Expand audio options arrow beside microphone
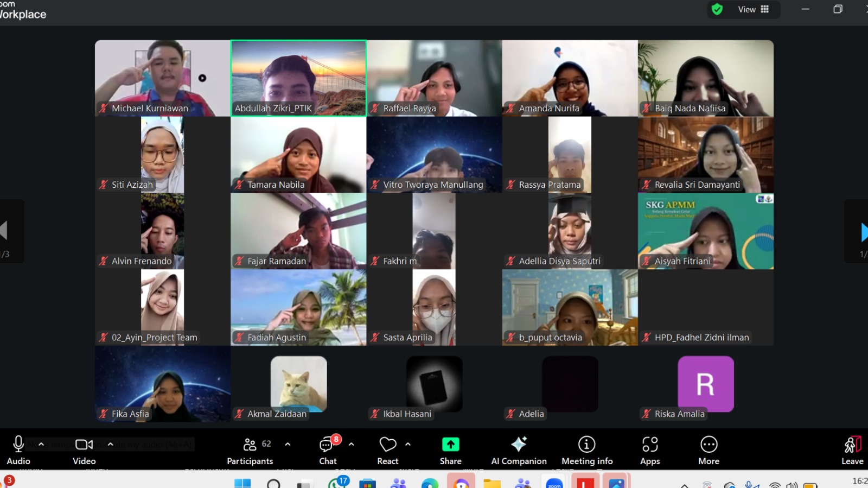 [41, 444]
